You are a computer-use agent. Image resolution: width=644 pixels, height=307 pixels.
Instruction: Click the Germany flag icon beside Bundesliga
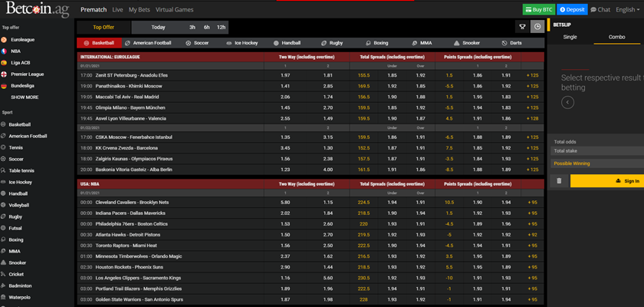[4, 86]
